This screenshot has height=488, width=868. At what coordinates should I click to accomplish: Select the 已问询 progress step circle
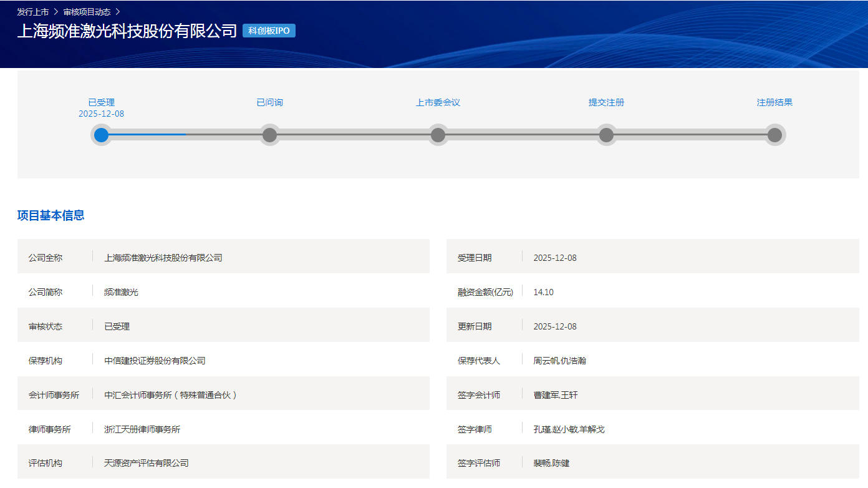point(269,135)
